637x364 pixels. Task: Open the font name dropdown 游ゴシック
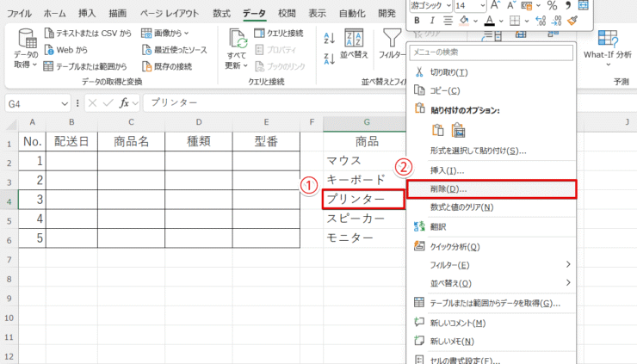tap(448, 5)
